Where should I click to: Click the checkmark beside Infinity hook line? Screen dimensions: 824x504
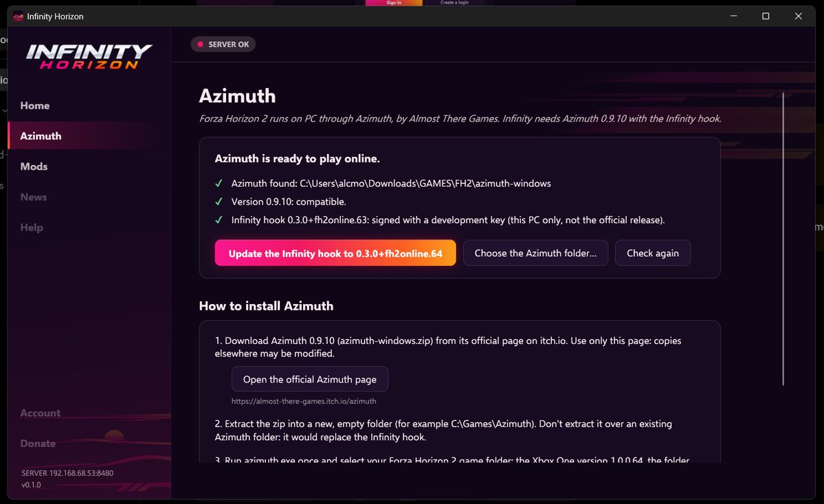[219, 220]
